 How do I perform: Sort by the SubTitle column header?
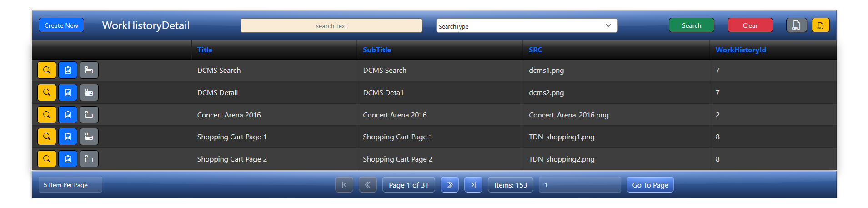tap(377, 50)
